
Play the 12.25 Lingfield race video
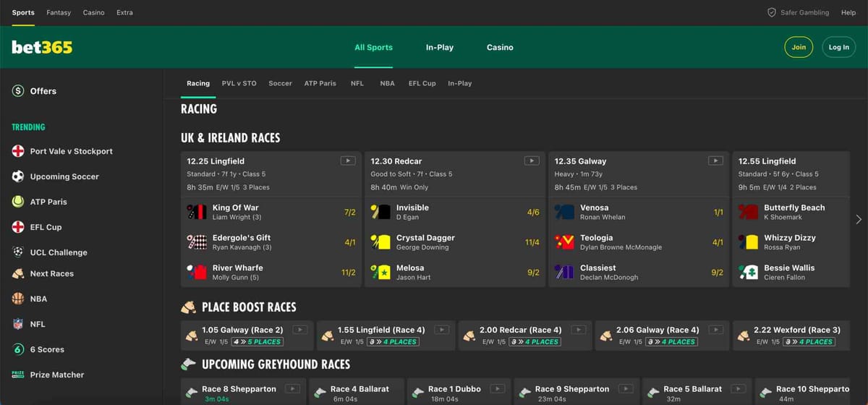[x=347, y=161]
